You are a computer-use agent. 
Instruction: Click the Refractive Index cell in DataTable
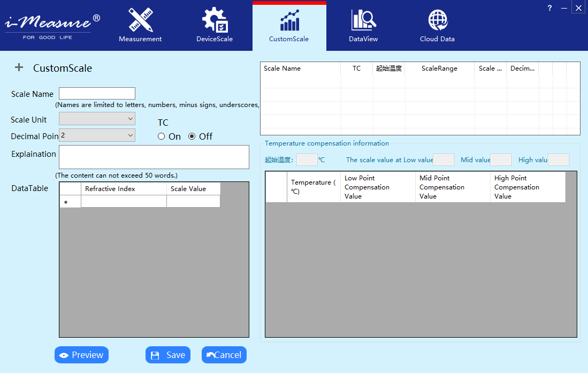[x=124, y=202]
